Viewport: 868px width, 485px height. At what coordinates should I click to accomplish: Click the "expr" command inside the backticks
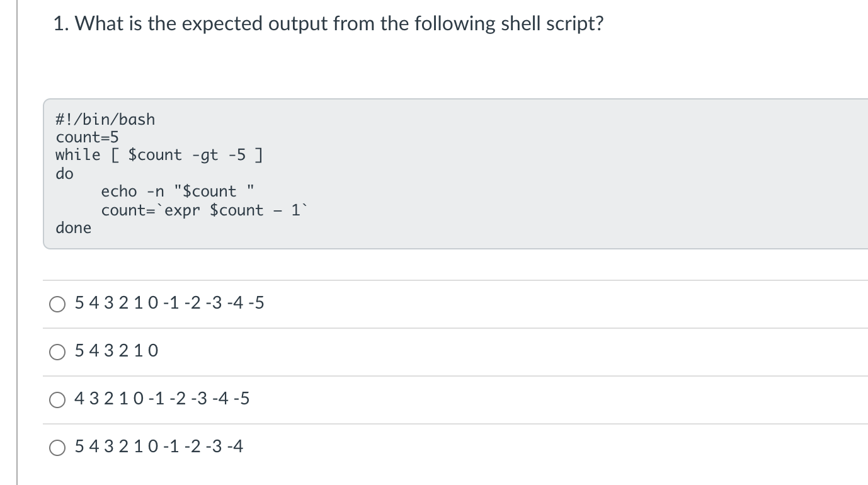click(182, 210)
